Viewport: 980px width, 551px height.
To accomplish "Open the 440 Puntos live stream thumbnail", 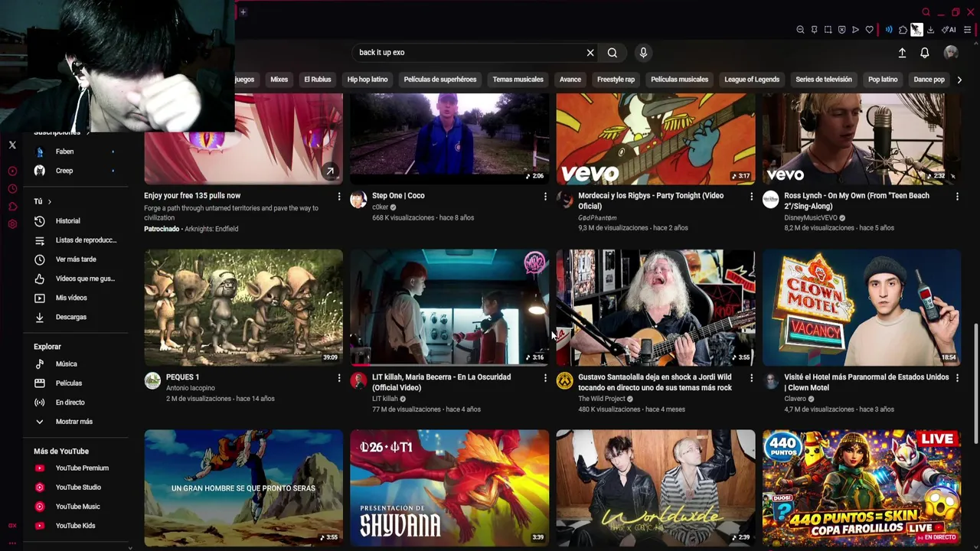I will [861, 487].
